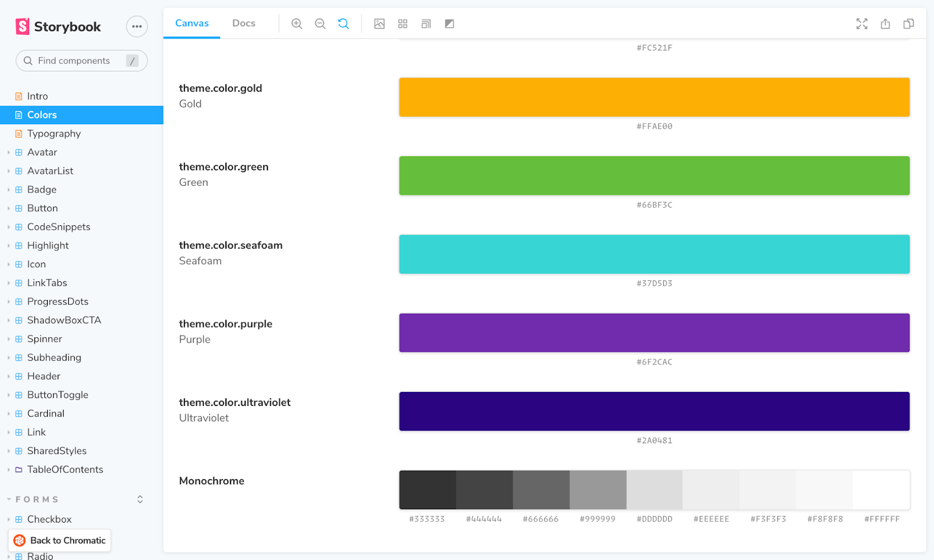This screenshot has height=560, width=934.
Task: Enter full screen mode icon
Action: click(x=862, y=24)
